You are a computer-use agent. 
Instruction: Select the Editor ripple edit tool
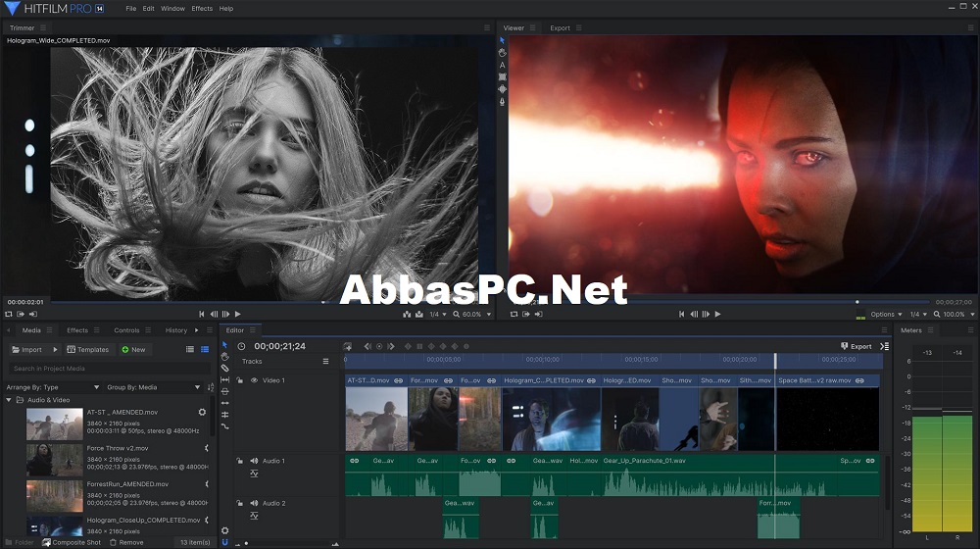tap(225, 403)
